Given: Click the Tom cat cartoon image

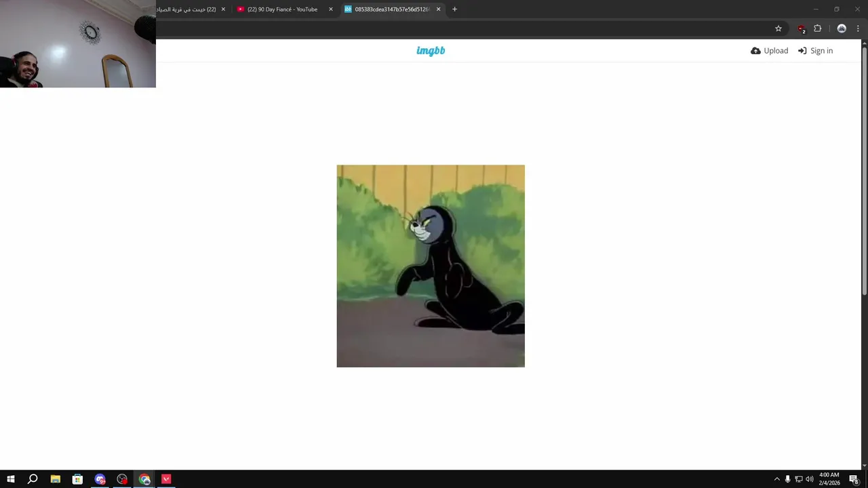Looking at the screenshot, I should (431, 266).
